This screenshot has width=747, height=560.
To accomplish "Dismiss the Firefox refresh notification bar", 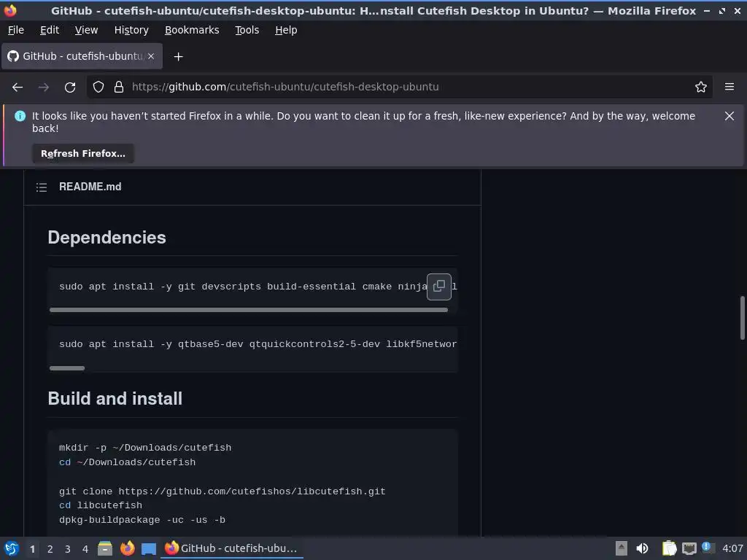I will tap(729, 116).
